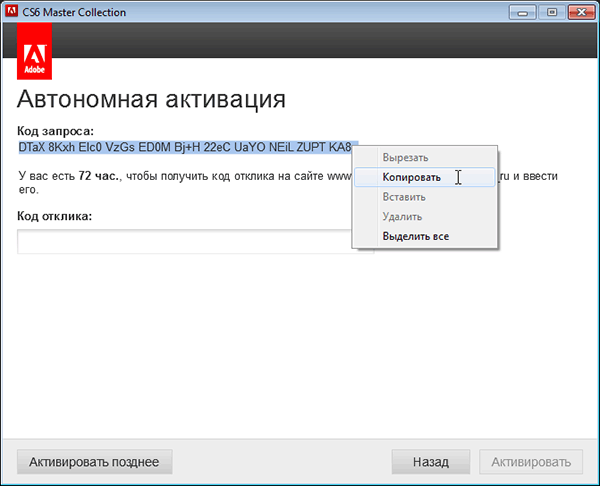The image size is (600, 486).
Task: Click the Код отклика label
Action: (x=55, y=216)
